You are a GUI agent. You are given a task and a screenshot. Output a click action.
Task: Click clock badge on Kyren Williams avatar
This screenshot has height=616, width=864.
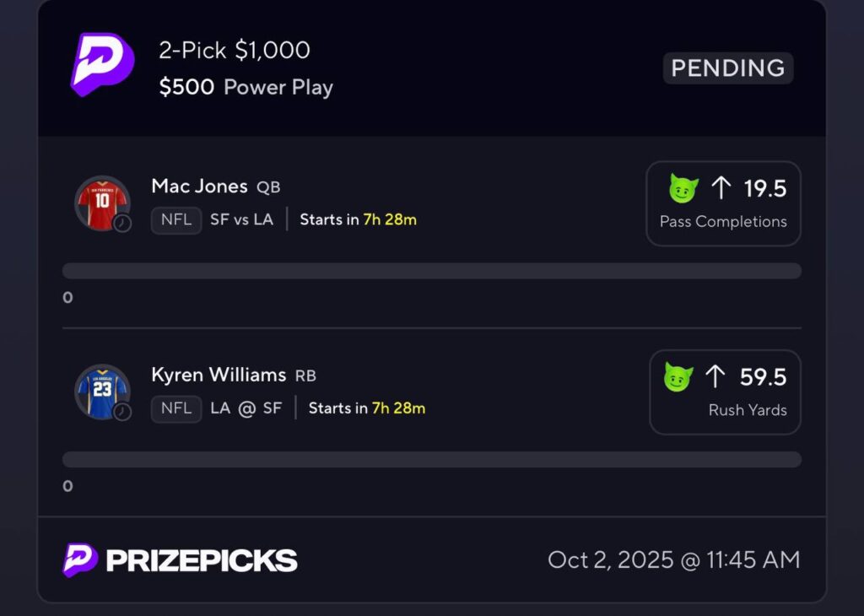[122, 412]
